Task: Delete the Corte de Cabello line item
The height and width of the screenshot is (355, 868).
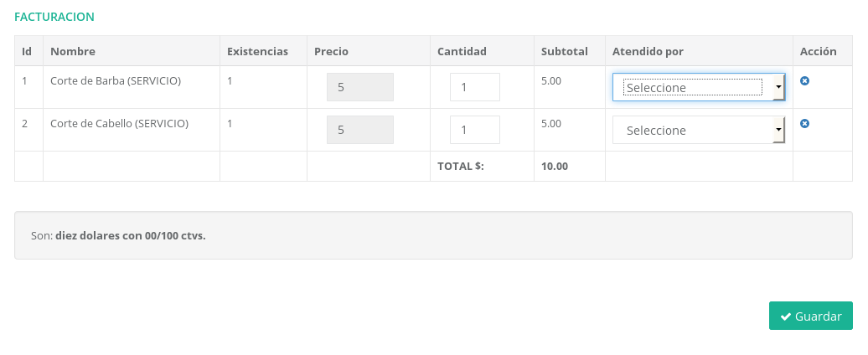Action: (804, 124)
